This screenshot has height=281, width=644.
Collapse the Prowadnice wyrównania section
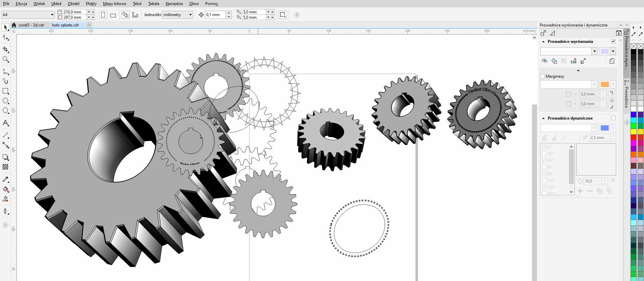tap(543, 42)
